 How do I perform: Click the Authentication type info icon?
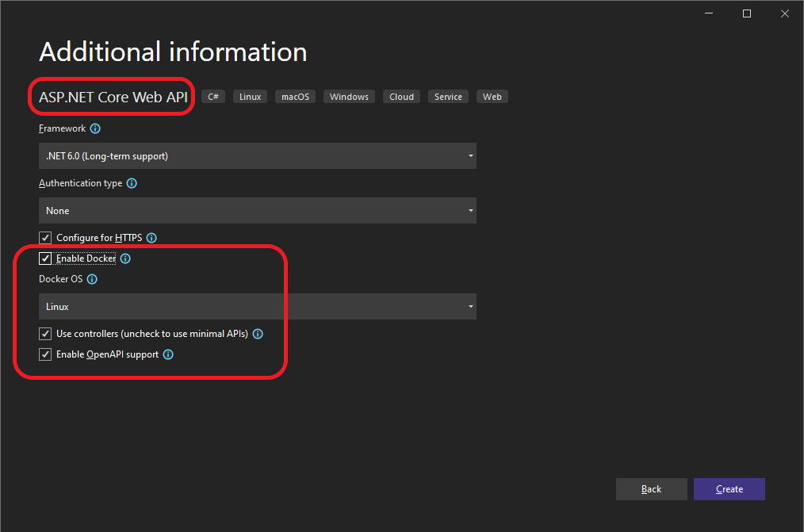click(132, 183)
